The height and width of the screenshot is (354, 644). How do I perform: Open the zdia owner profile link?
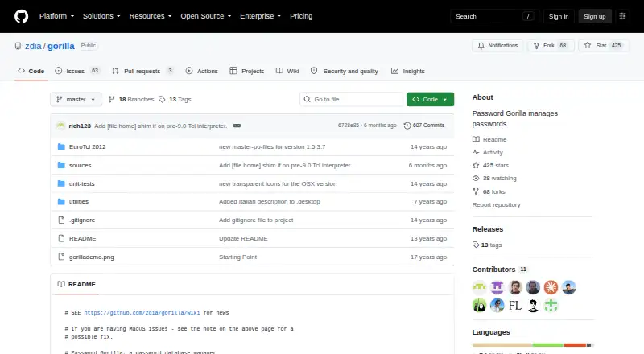33,46
